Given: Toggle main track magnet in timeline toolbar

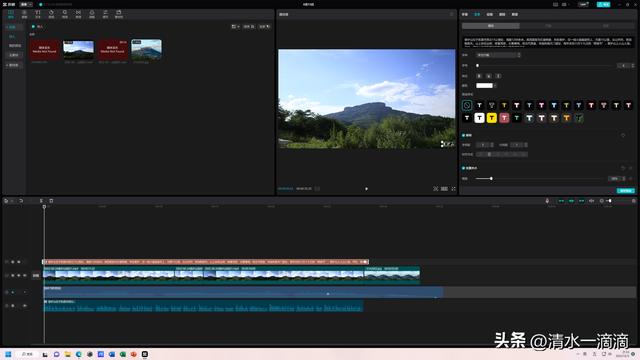Looking at the screenshot, I should pyautogui.click(x=562, y=201).
